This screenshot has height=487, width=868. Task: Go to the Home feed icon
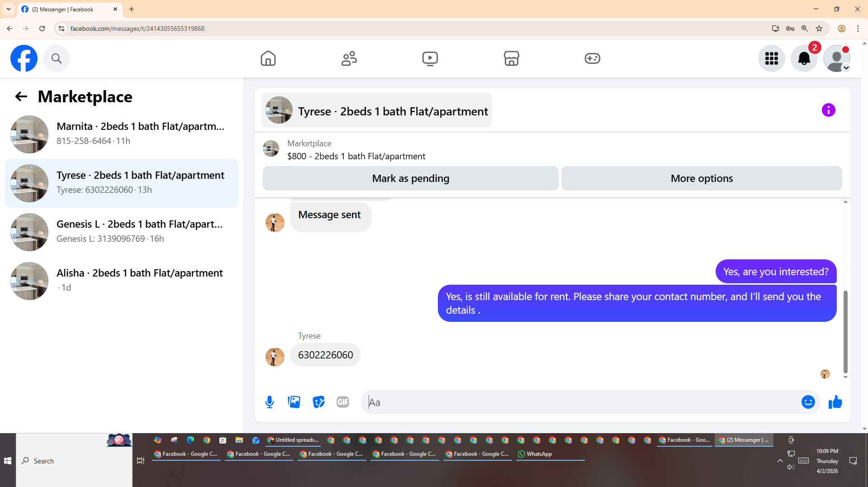tap(268, 58)
